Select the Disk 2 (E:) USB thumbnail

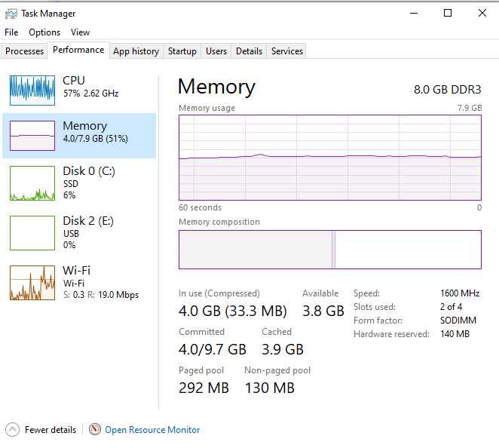(32, 232)
